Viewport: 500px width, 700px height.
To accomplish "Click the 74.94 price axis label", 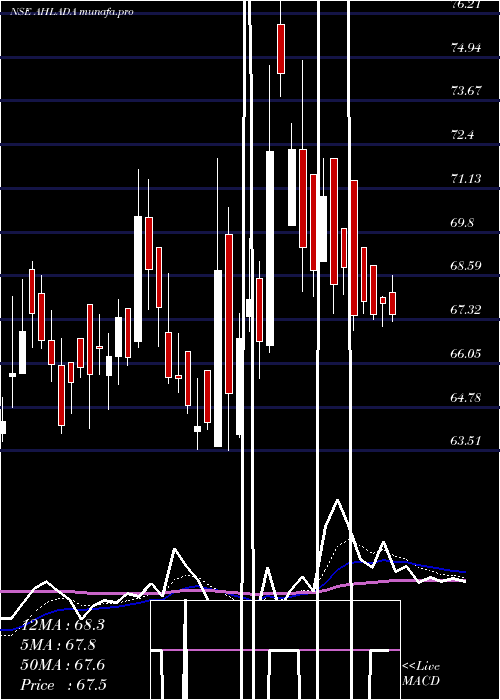I will pos(466,48).
